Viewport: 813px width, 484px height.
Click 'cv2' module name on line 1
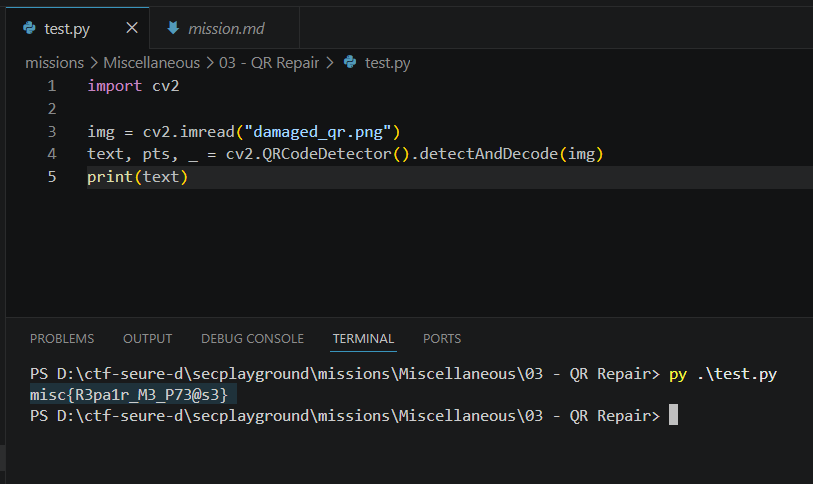166,86
